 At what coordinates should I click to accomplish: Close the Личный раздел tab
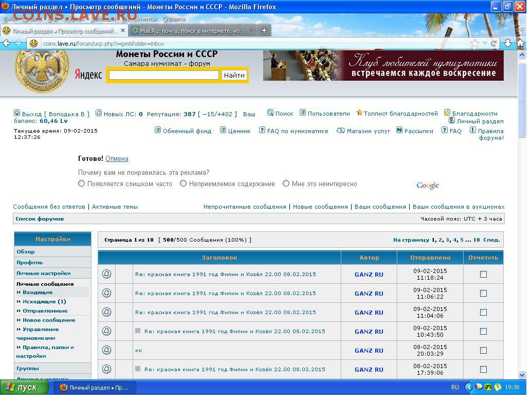point(123,30)
